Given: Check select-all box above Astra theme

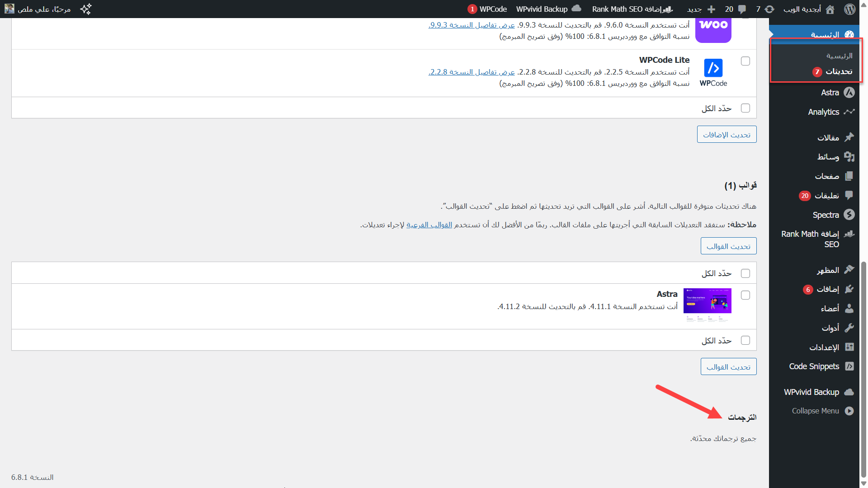Looking at the screenshot, I should pyautogui.click(x=745, y=273).
